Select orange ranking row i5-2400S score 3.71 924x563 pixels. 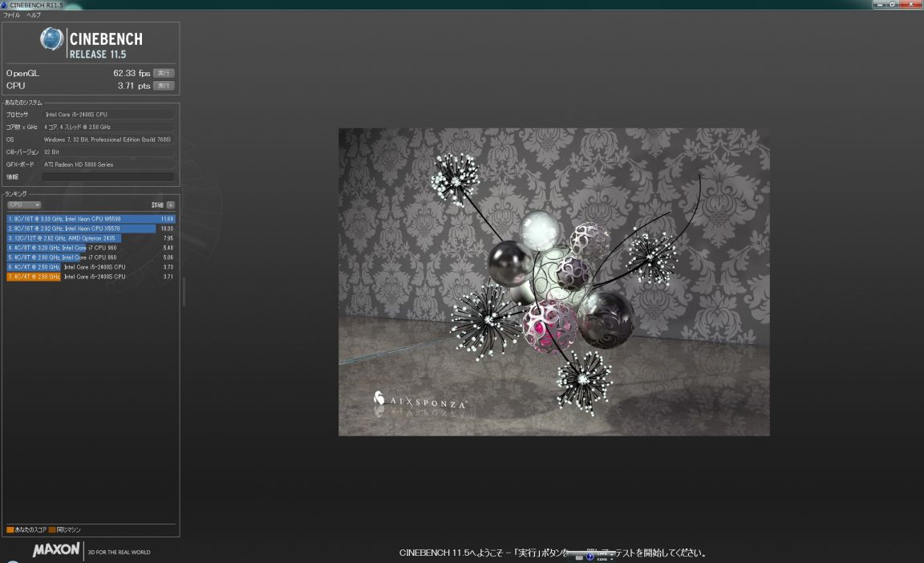(91, 276)
